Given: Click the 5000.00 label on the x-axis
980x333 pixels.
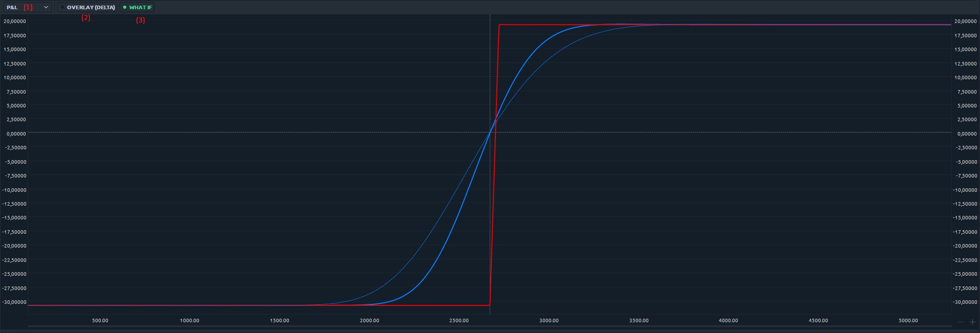Looking at the screenshot, I should pos(908,321).
